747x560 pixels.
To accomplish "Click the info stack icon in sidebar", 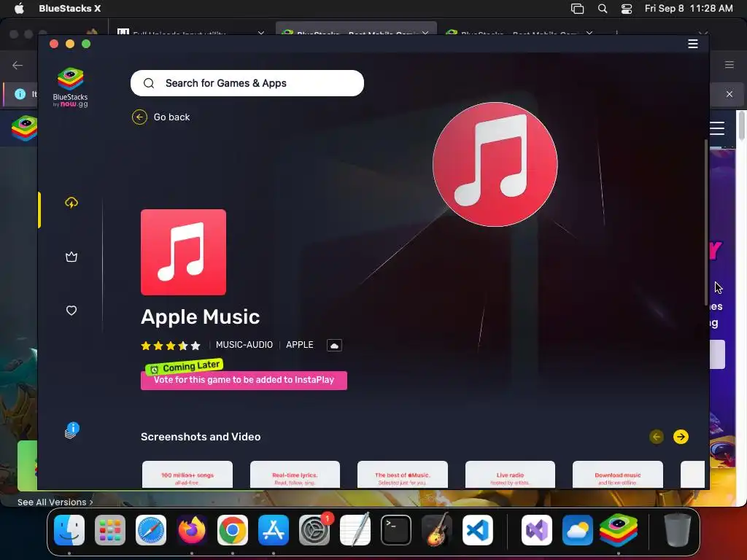I will click(72, 430).
